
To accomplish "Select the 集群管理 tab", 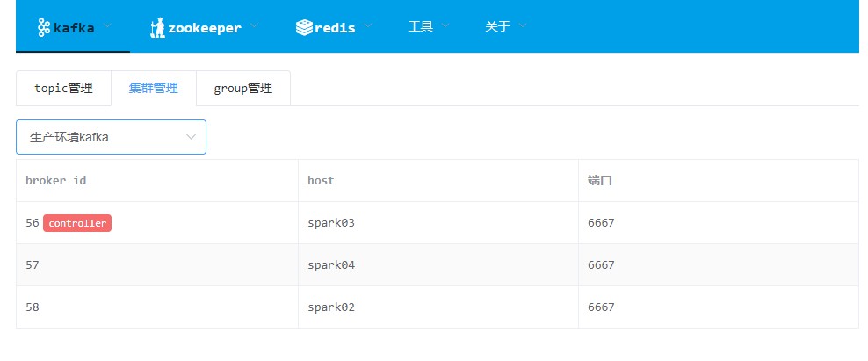I will coord(154,88).
